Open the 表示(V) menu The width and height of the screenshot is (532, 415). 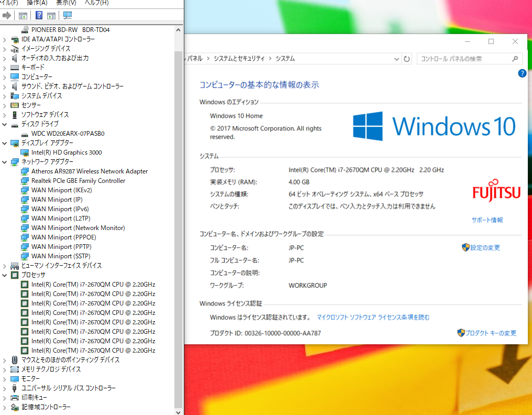(65, 3)
